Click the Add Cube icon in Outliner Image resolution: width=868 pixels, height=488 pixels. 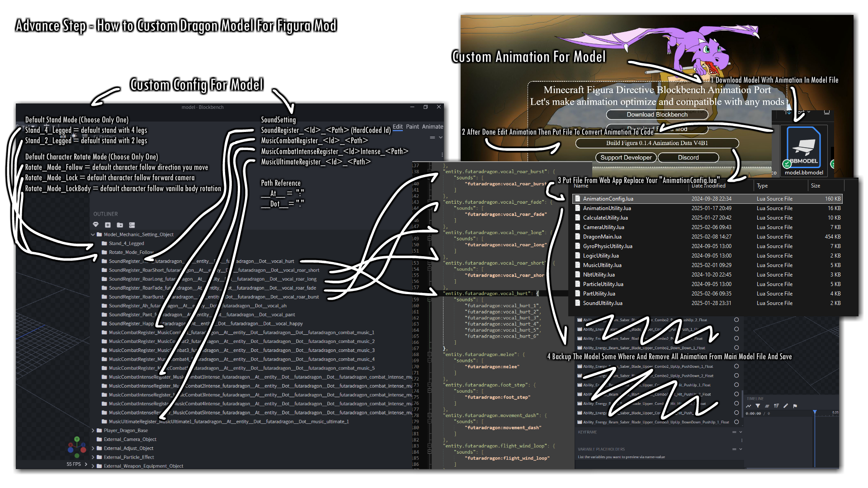click(x=108, y=225)
